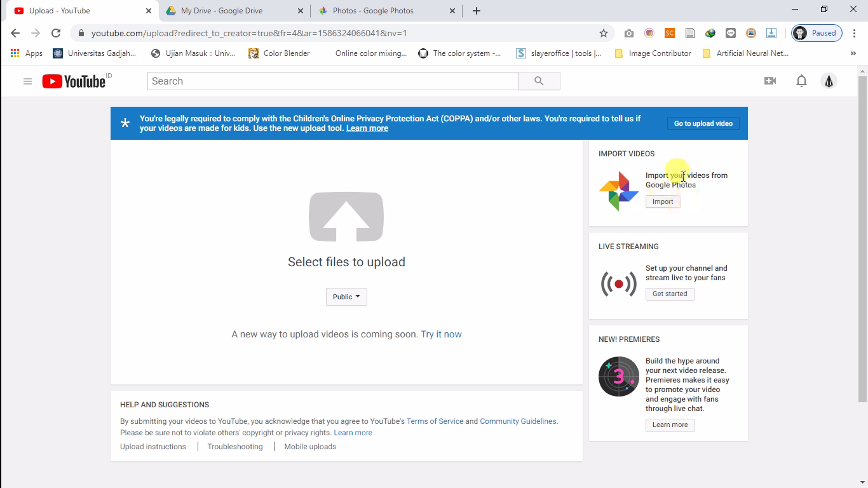Click the browser forward arrow
This screenshot has width=868, height=488.
pyautogui.click(x=36, y=33)
